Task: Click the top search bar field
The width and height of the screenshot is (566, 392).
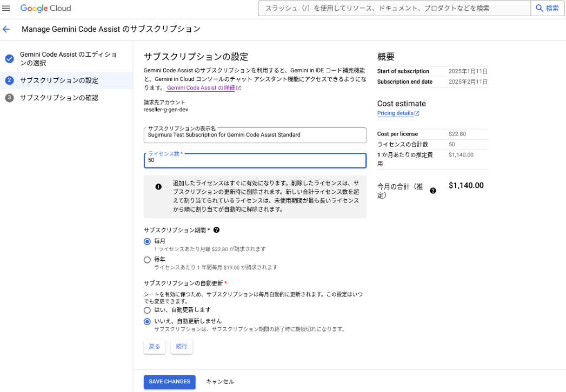Action: (395, 8)
